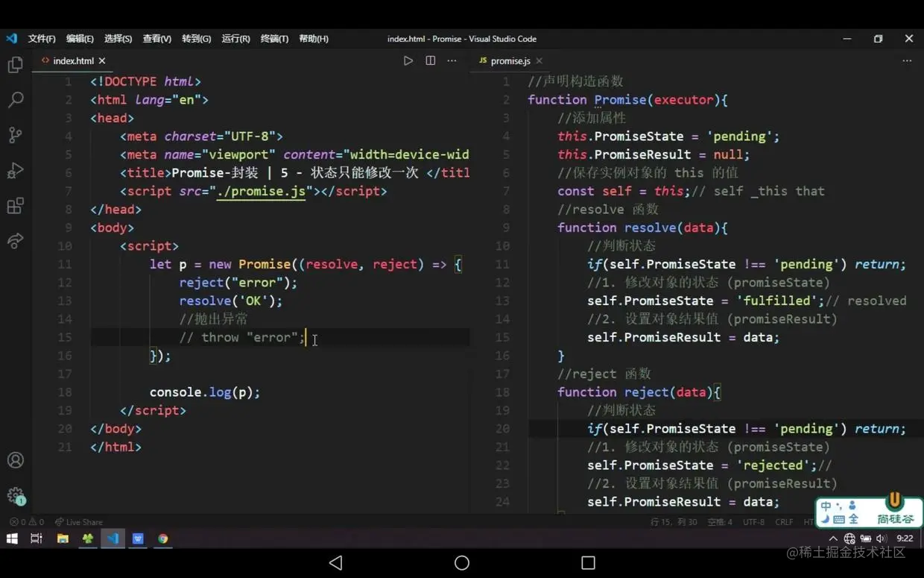
Task: Open the Manage gear icon
Action: pos(15,495)
